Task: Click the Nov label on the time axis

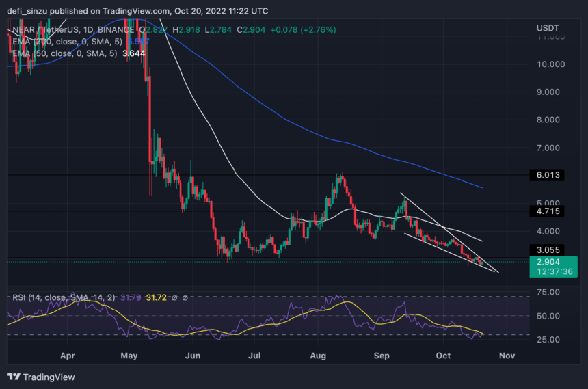Action: (x=506, y=356)
